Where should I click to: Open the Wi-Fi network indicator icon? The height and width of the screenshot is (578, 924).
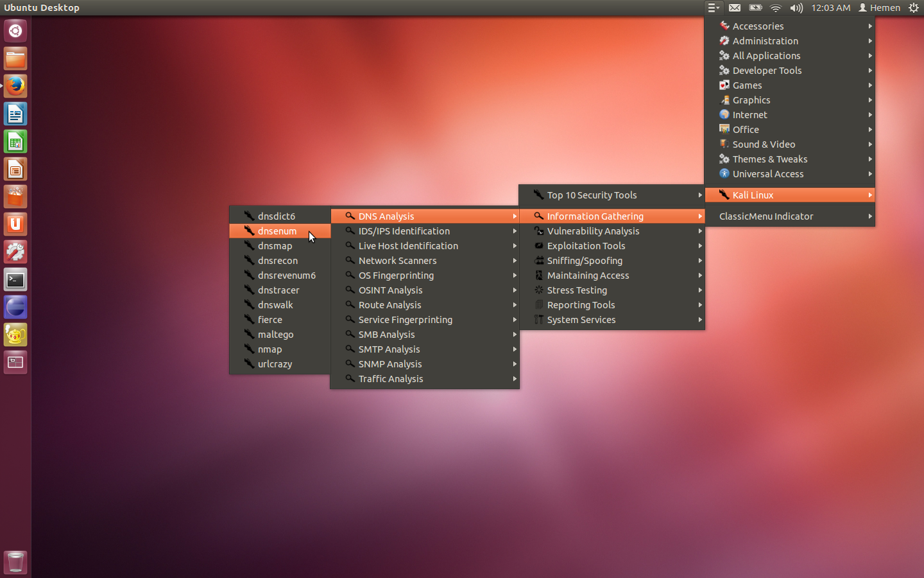coord(776,8)
